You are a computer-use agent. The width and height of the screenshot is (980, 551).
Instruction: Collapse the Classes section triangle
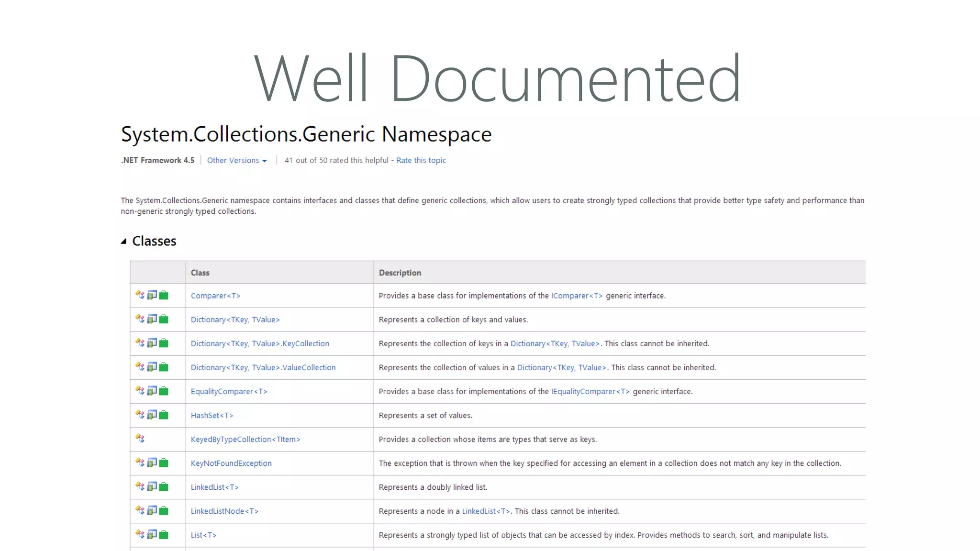coord(124,242)
